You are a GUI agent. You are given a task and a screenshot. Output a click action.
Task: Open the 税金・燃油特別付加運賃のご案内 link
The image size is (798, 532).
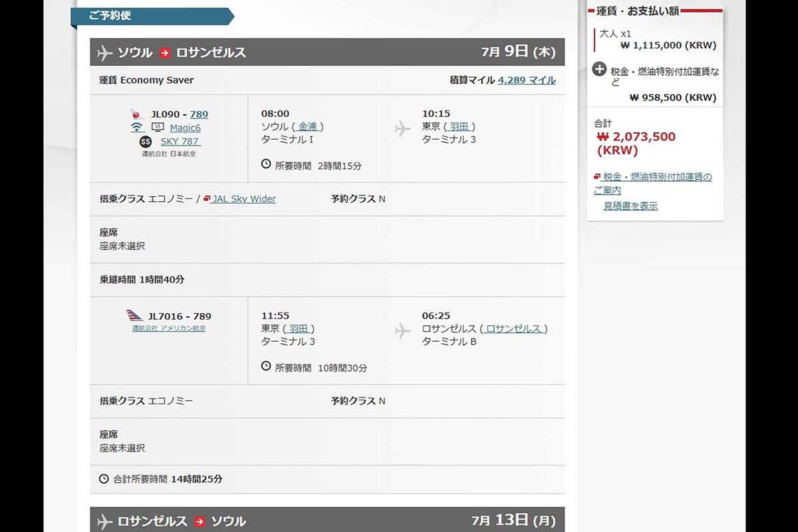pos(653,184)
